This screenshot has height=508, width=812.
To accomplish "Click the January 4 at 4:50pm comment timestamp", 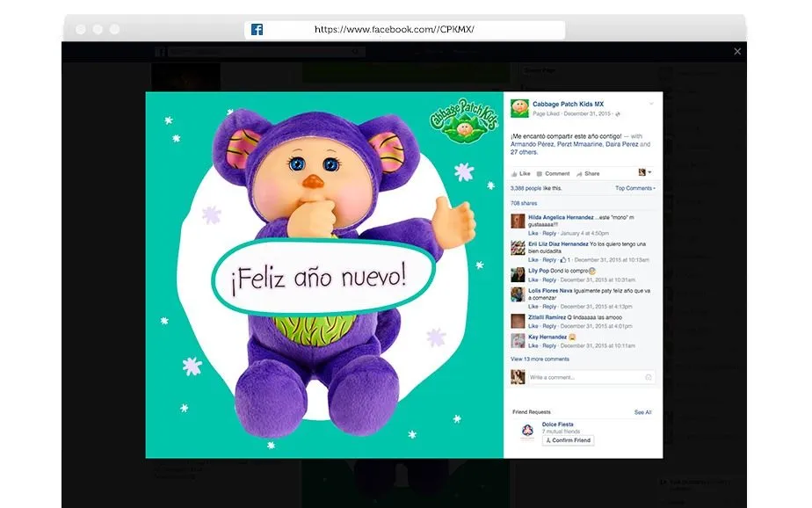I will (x=584, y=234).
